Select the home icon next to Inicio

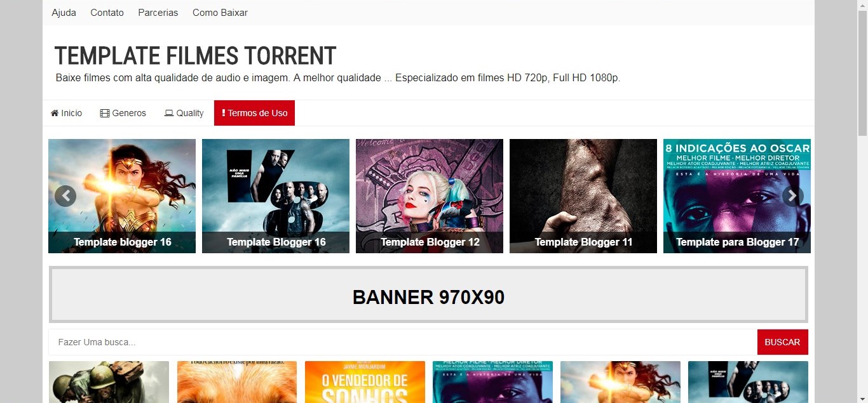click(55, 113)
